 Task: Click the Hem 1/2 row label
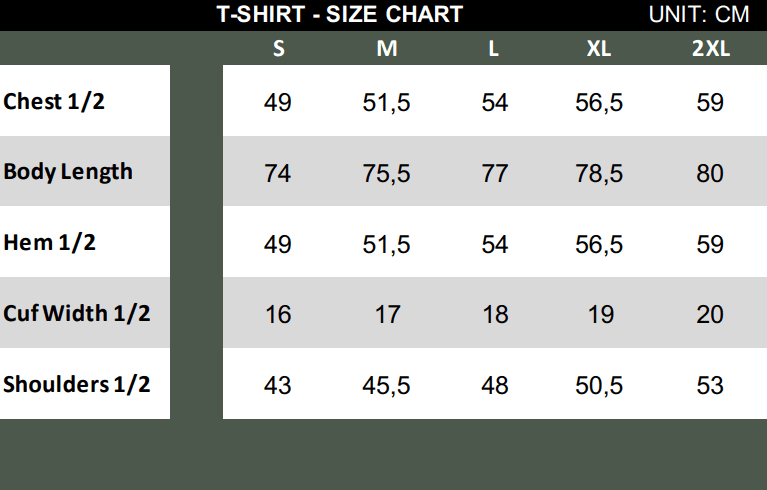tap(50, 242)
